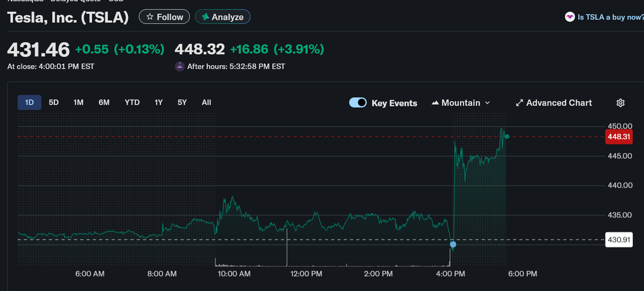Click the chart settings gear icon
The image size is (644, 291).
(621, 103)
